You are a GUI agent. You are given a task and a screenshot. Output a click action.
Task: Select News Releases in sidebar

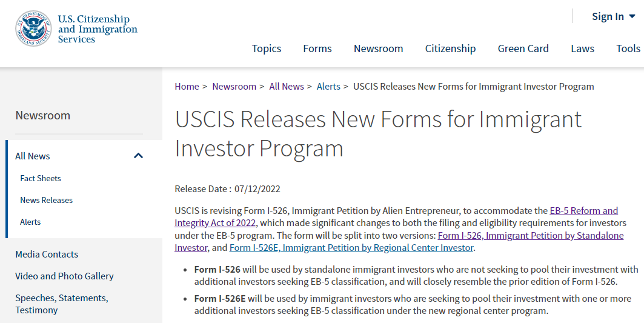point(47,200)
